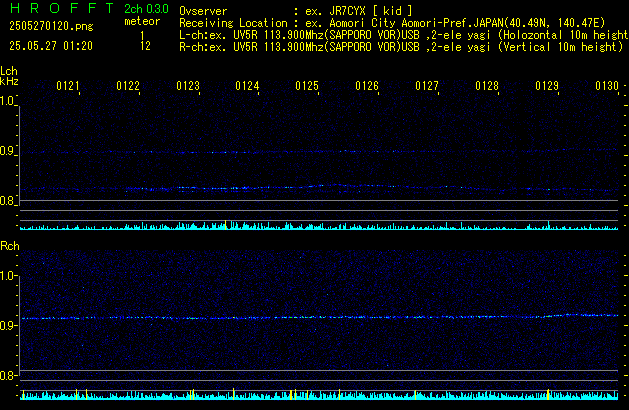Select the 0126 time marker

tap(367, 86)
